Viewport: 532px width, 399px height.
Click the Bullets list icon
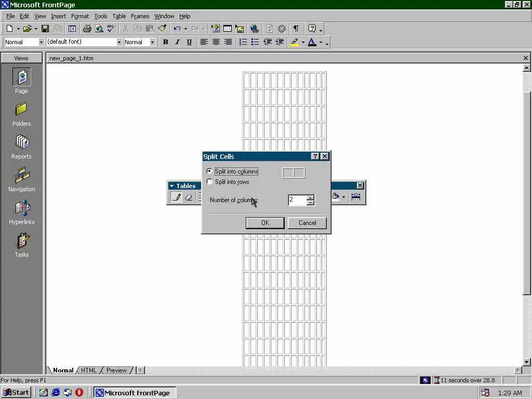255,42
